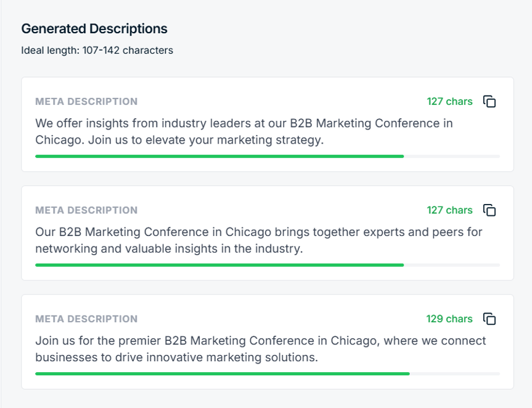Select the 'Join us for the premier' description text

(x=260, y=349)
